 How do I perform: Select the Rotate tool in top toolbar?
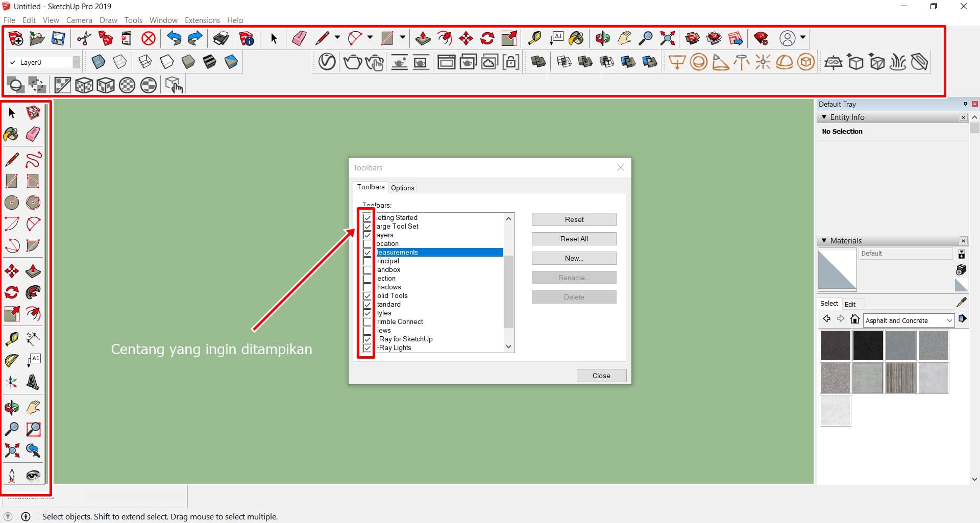pyautogui.click(x=487, y=38)
